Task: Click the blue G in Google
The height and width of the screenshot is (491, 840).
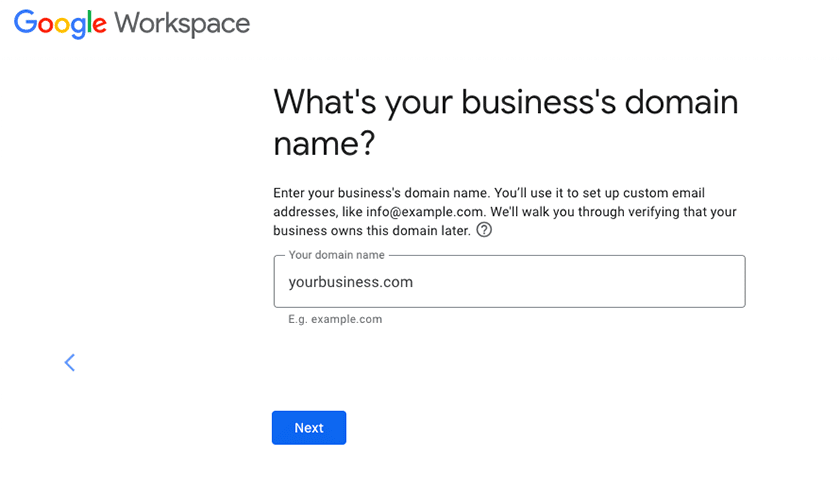Action: tap(25, 22)
